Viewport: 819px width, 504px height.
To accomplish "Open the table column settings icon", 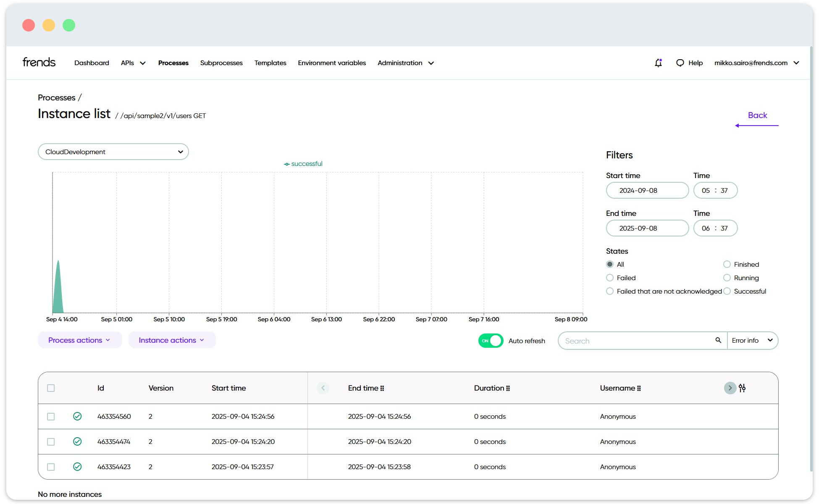I will pos(742,388).
